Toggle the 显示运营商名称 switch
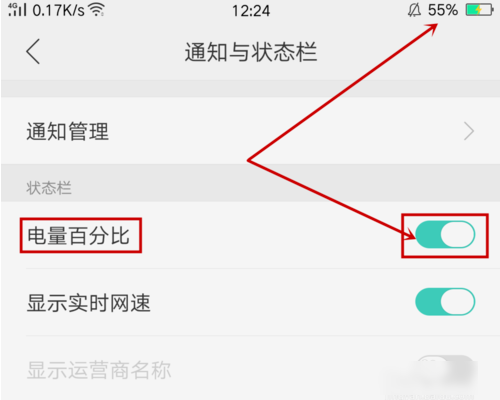Screen dimensions: 500x400 coord(445,367)
